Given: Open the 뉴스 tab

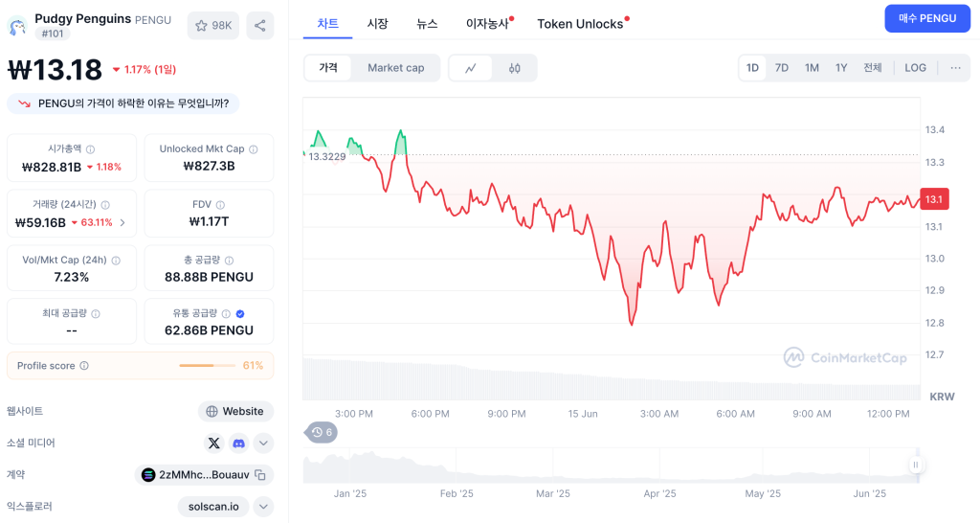Looking at the screenshot, I should click(427, 24).
